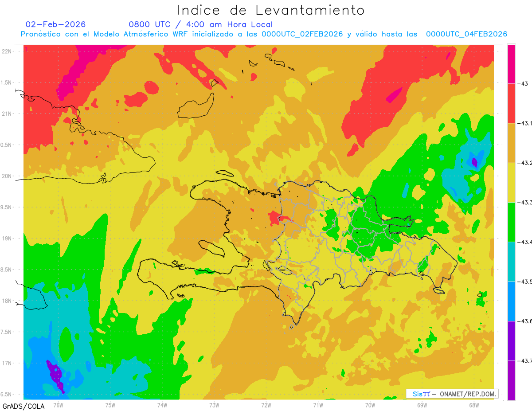Click legend value "-43.5"

pyautogui.click(x=525, y=282)
